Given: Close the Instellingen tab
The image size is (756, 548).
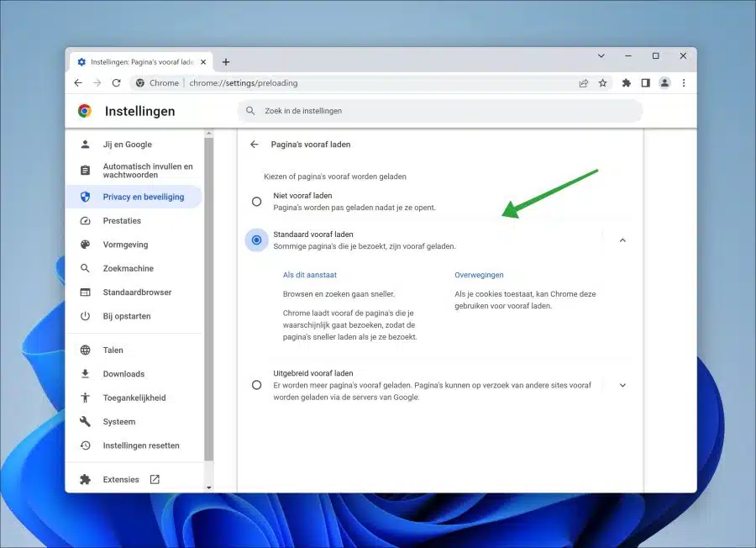Looking at the screenshot, I should 203,61.
